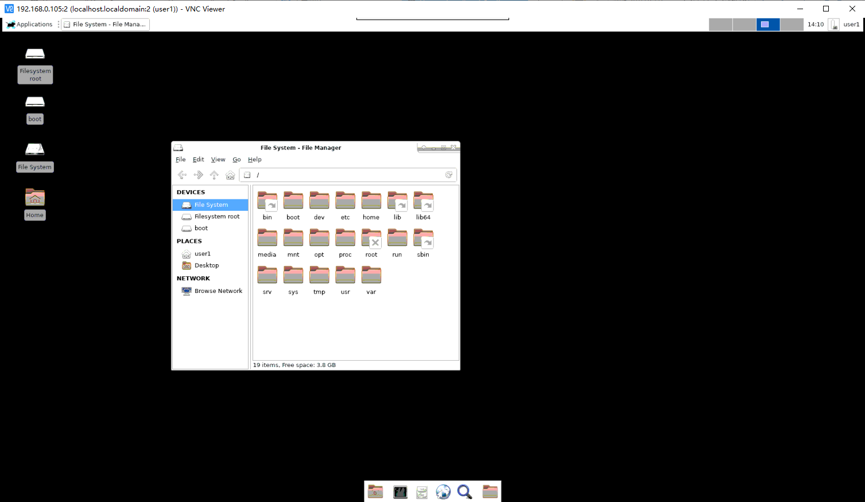The image size is (865, 502).
Task: Click the File System task button in panel
Action: click(105, 24)
